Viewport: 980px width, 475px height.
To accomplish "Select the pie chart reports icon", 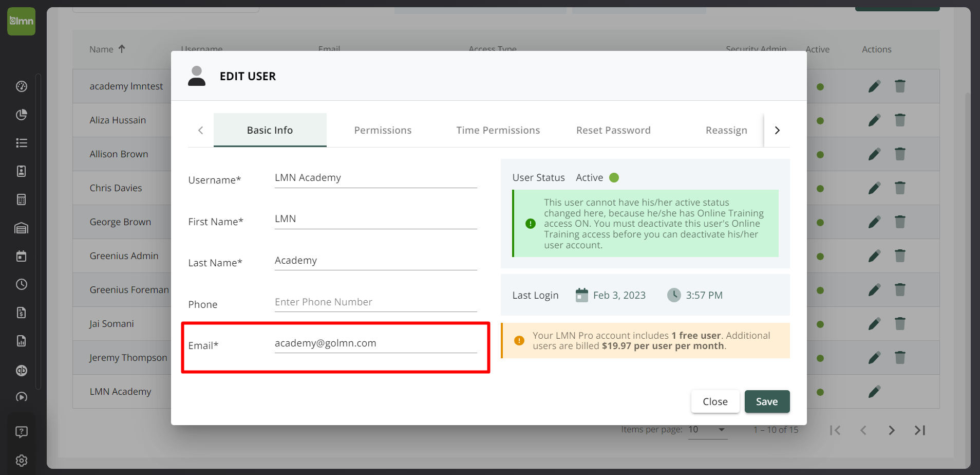I will (x=21, y=115).
